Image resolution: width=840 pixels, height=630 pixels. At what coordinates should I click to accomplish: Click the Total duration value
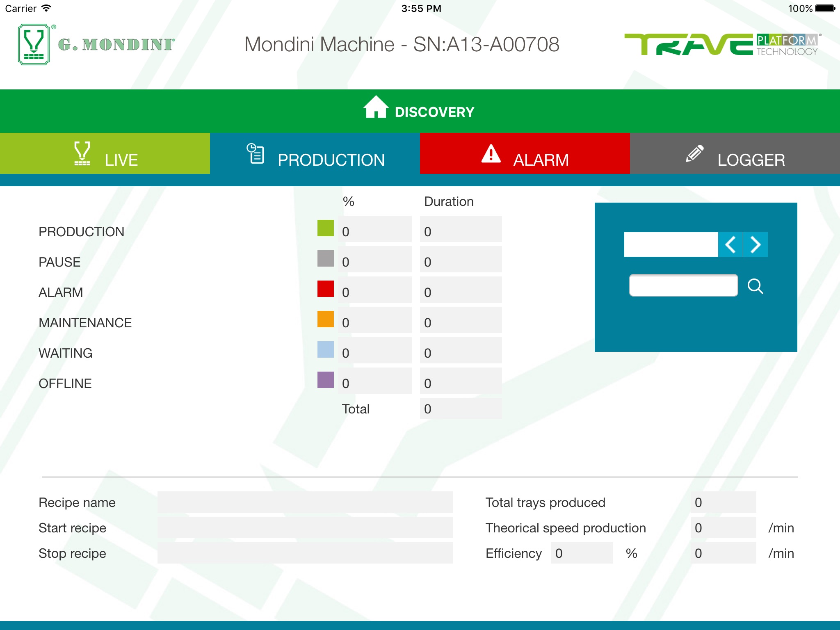pyautogui.click(x=461, y=409)
